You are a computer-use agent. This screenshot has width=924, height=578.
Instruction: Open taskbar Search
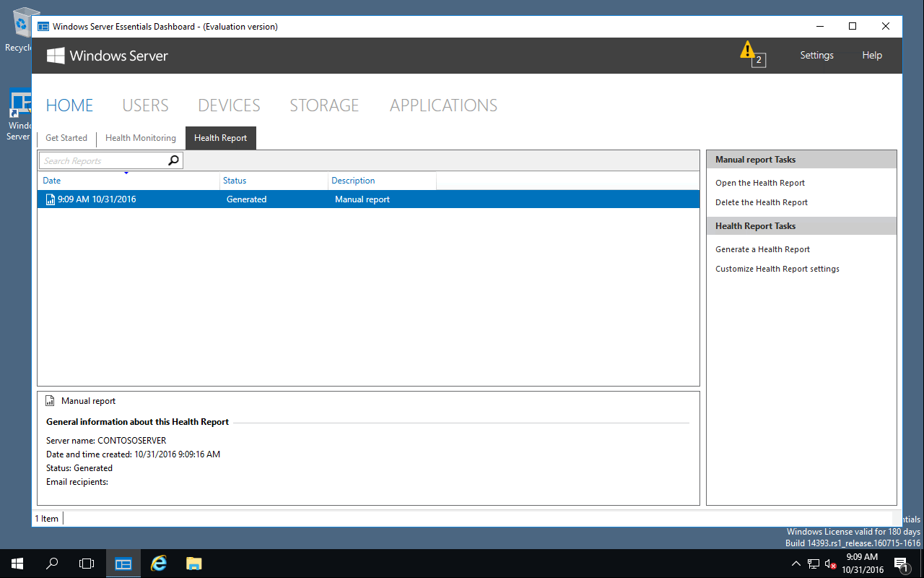click(x=52, y=564)
